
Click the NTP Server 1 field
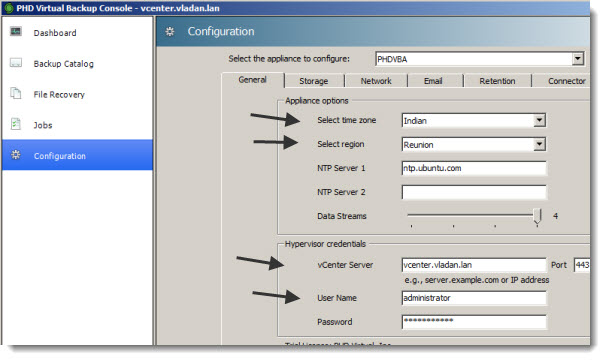[474, 168]
